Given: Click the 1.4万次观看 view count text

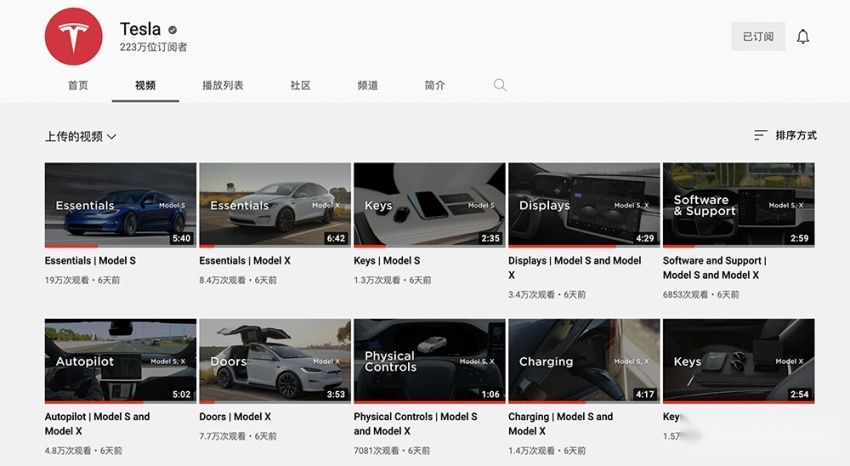Looking at the screenshot, I should point(531,451).
